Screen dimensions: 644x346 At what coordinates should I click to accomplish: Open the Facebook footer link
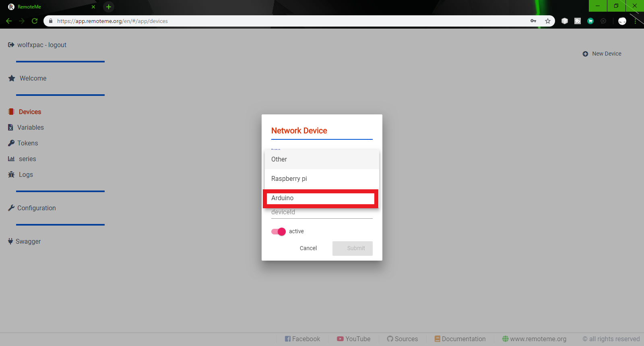[306, 339]
